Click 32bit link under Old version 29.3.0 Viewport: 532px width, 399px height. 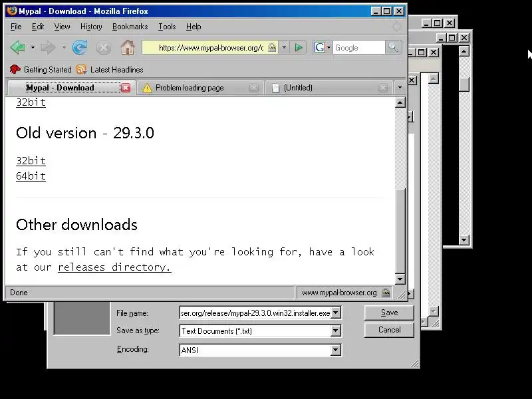(x=31, y=161)
